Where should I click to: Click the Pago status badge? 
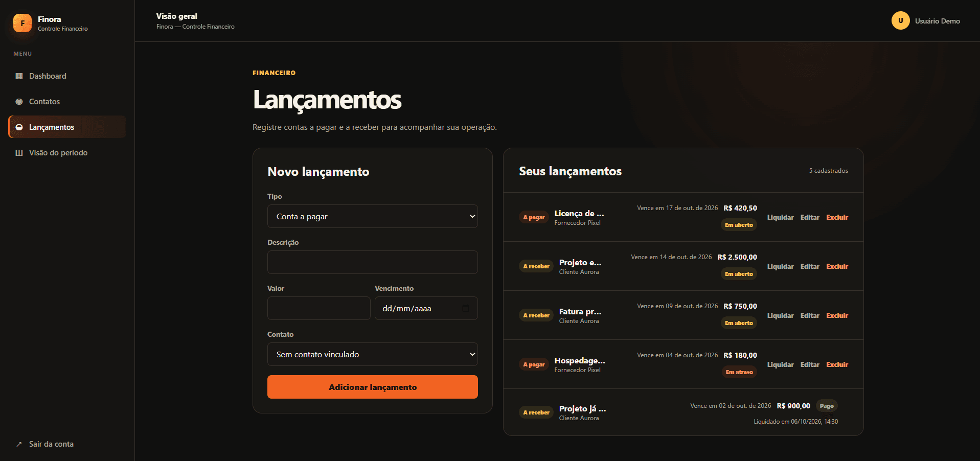pos(827,406)
